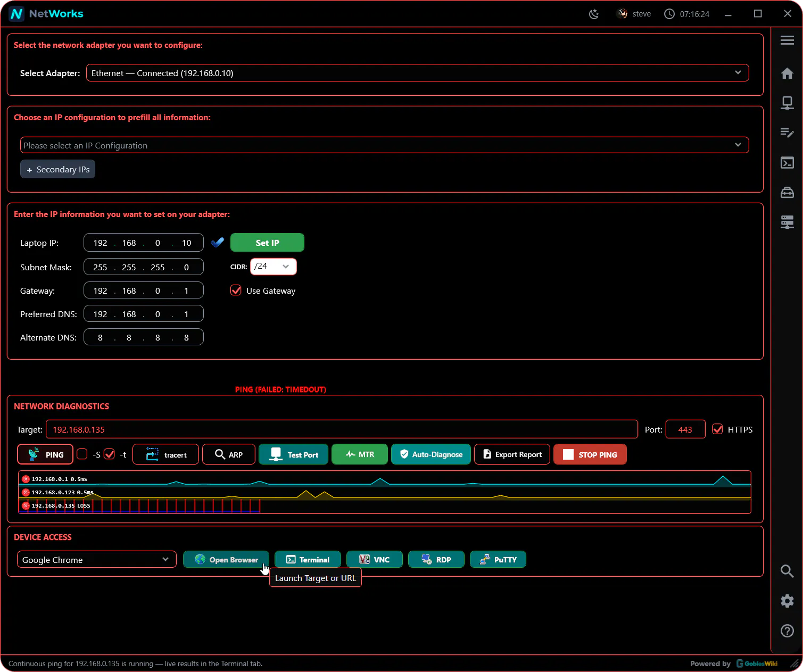Open settings gear in the sidebar
803x672 pixels.
[x=787, y=601]
